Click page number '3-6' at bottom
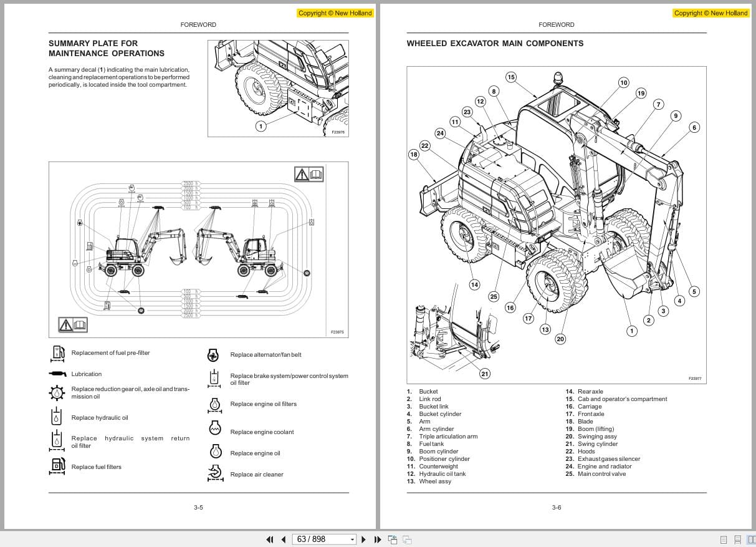Viewport: 756px width, 547px height. [557, 508]
